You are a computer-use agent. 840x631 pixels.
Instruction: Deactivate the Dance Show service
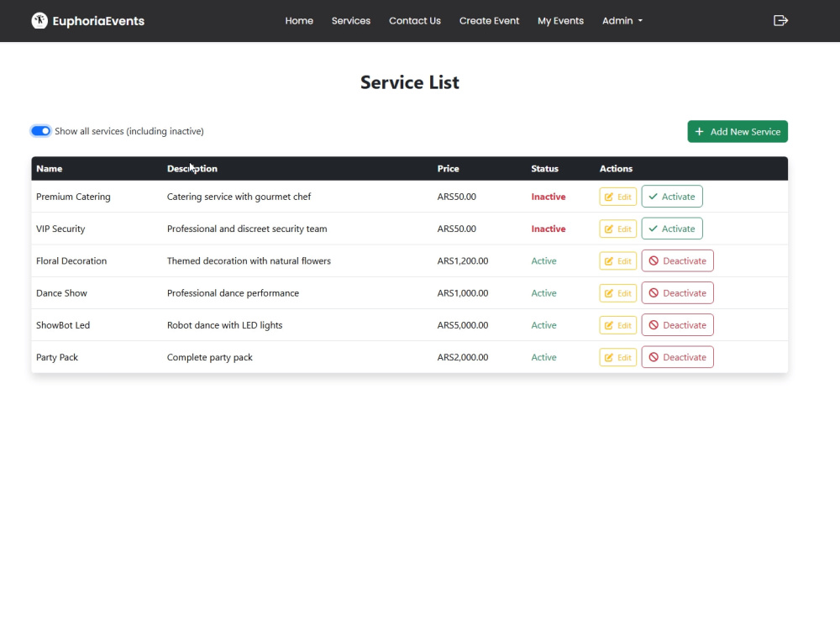(677, 293)
